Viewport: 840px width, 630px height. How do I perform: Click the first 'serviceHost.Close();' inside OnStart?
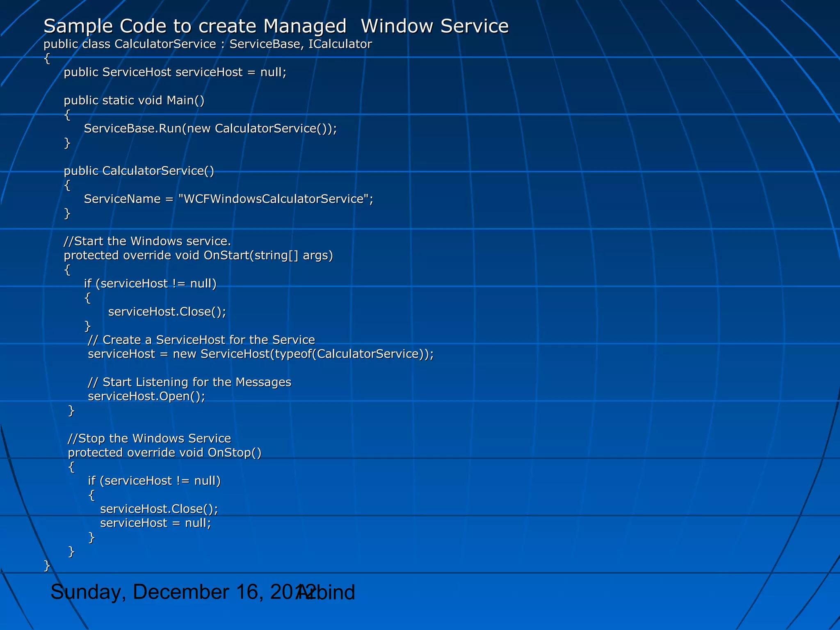coord(167,312)
